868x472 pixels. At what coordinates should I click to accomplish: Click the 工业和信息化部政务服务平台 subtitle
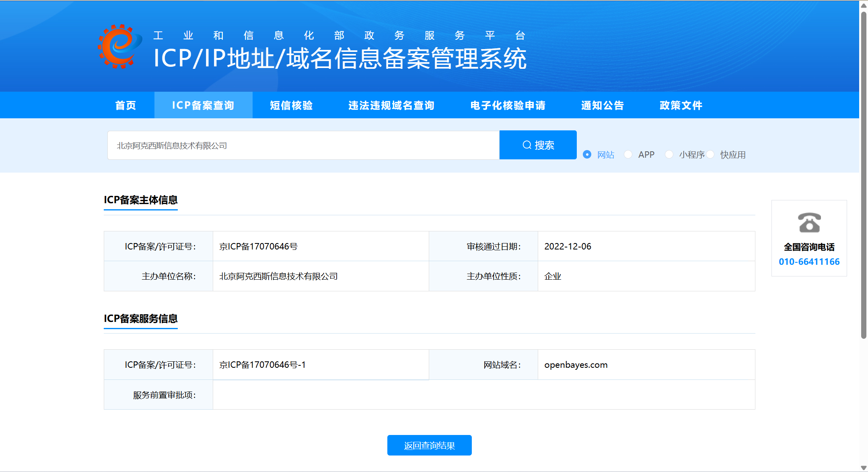(339, 35)
